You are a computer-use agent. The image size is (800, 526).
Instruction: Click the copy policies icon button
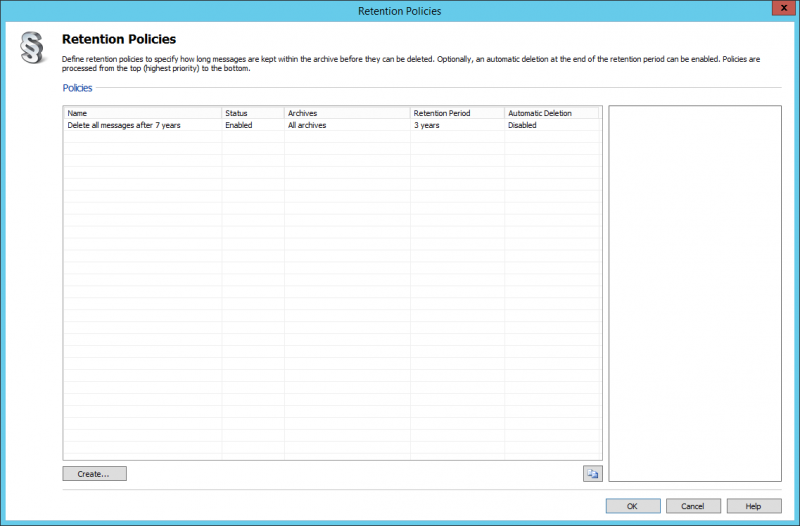tap(592, 473)
